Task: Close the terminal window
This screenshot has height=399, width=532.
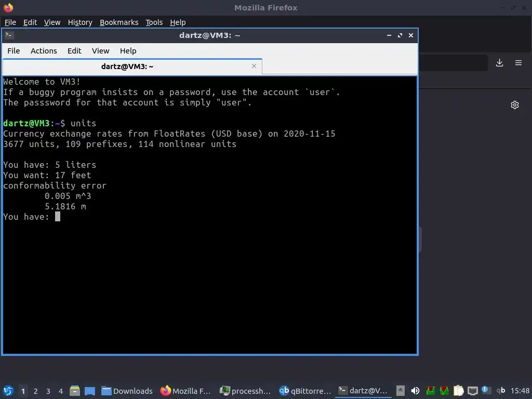Action: pos(411,35)
